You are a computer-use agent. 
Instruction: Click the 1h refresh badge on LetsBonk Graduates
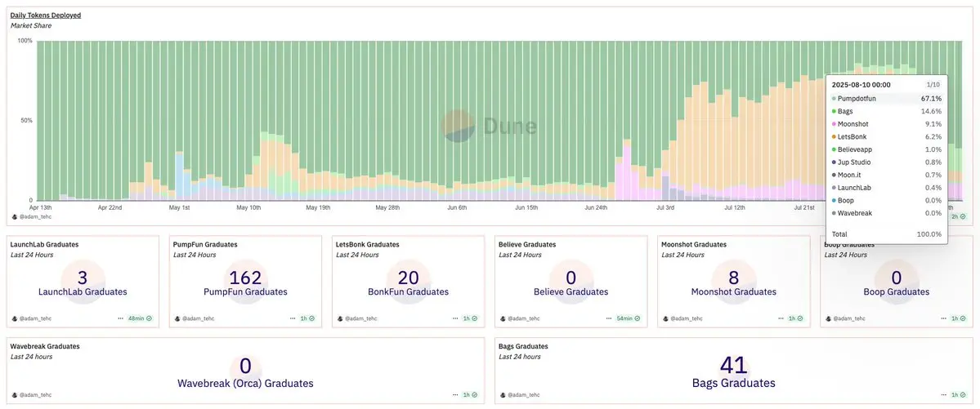click(469, 318)
